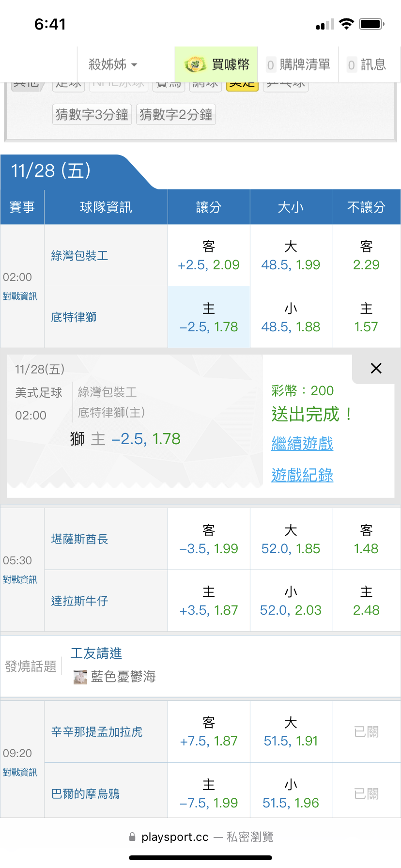Tap the battery status icon

coord(372,24)
